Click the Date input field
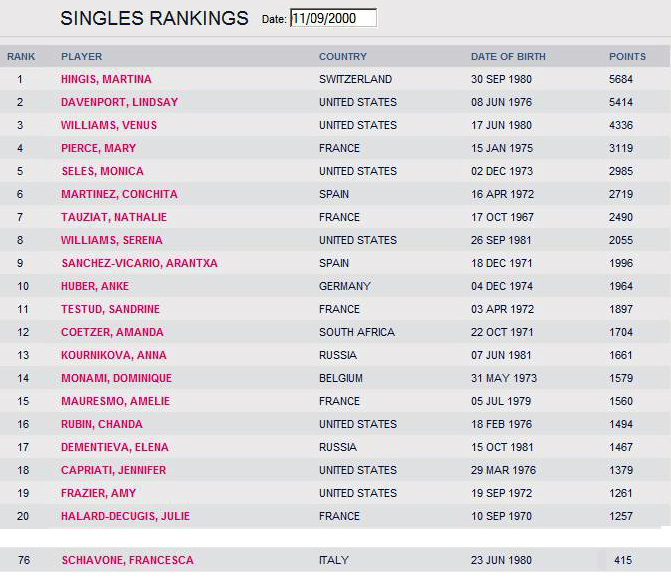This screenshot has width=671, height=579. pyautogui.click(x=333, y=18)
